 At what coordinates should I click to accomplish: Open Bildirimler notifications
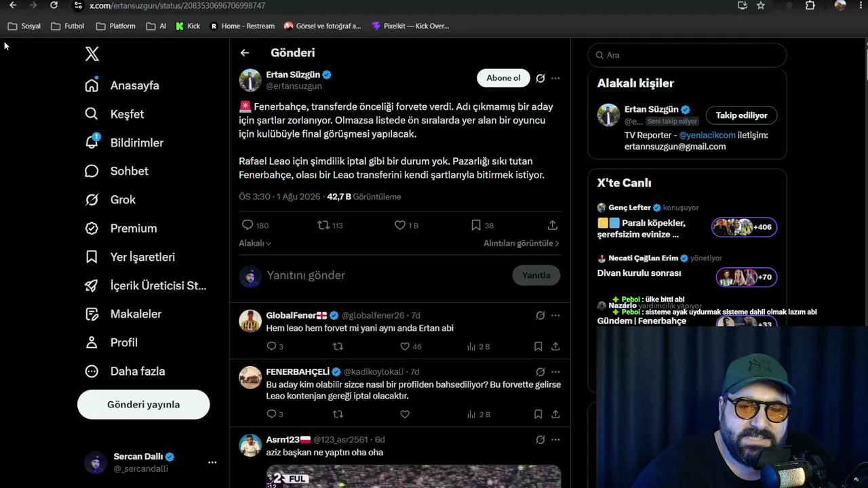[x=124, y=142]
